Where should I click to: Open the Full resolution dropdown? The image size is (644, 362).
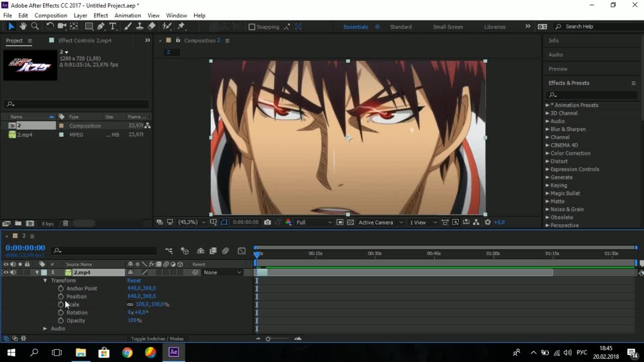click(314, 222)
